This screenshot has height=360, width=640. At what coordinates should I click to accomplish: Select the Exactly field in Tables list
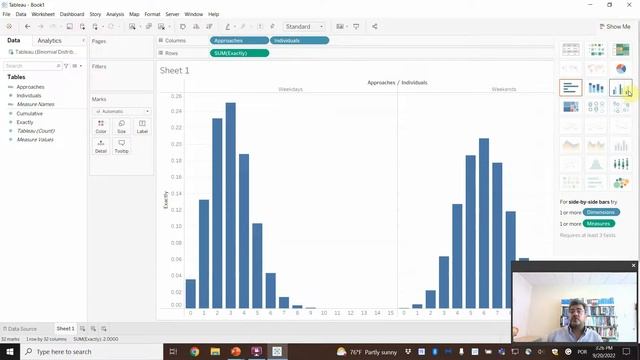coord(25,122)
